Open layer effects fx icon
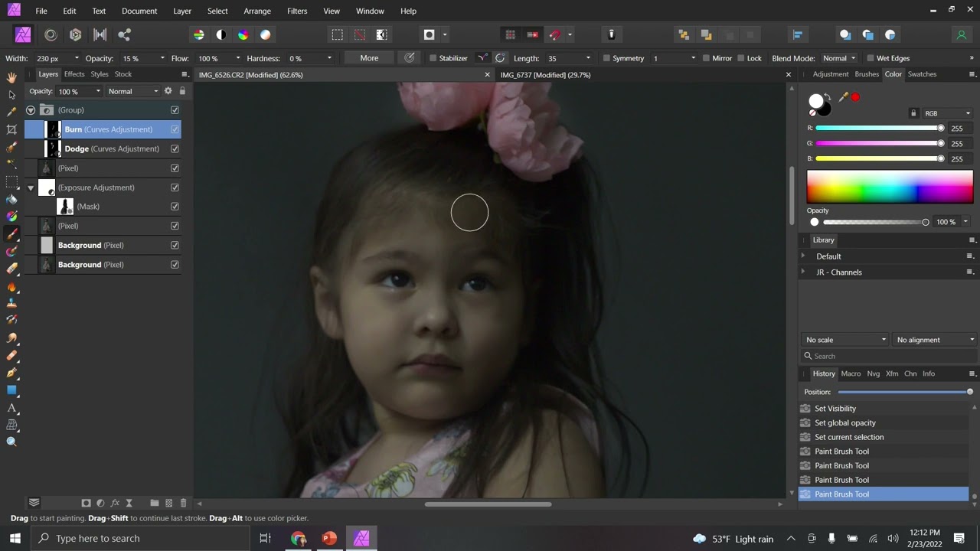 click(x=115, y=503)
